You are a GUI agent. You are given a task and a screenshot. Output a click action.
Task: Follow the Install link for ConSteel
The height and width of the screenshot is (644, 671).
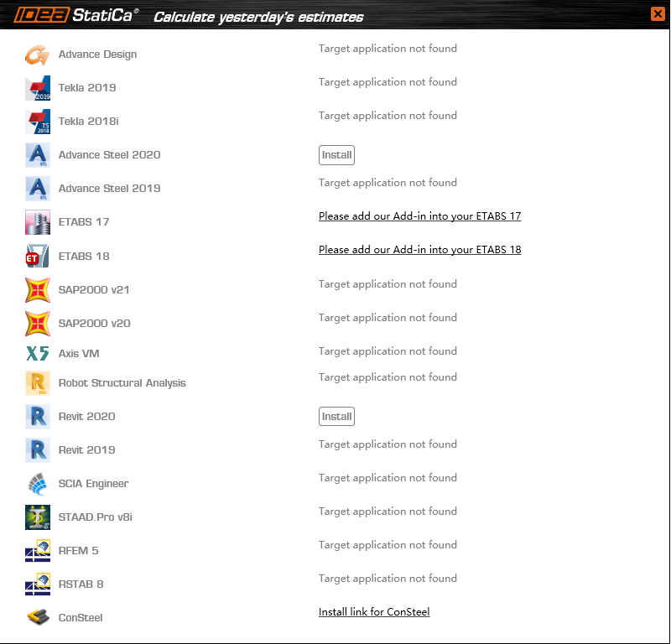[x=374, y=612]
